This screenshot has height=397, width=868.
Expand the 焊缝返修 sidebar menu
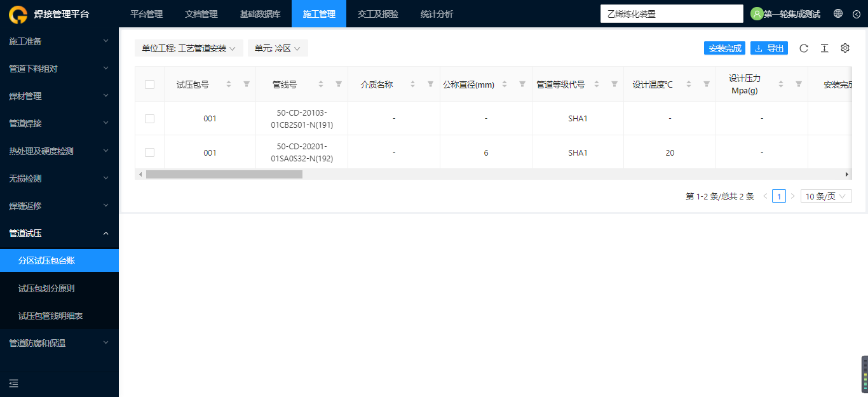(x=59, y=206)
